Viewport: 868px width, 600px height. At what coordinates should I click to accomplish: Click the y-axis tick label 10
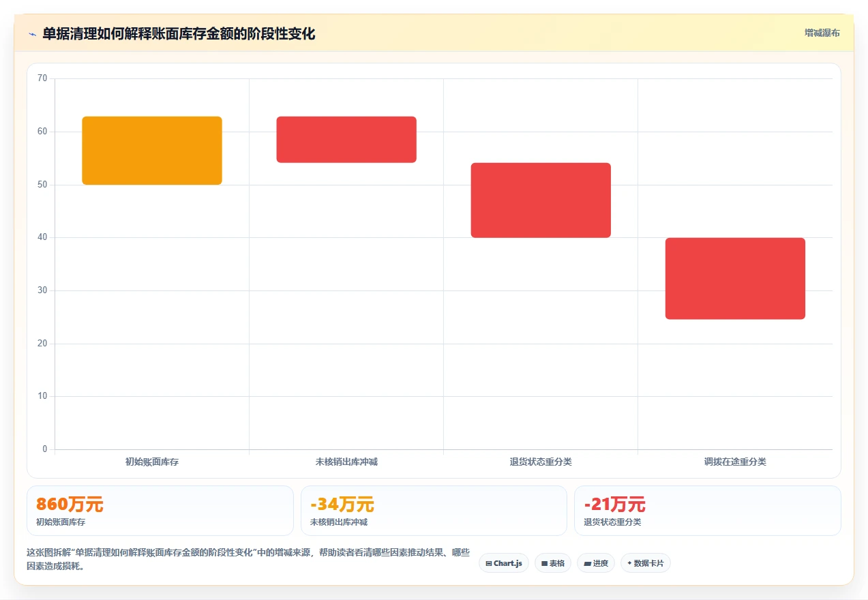click(42, 396)
